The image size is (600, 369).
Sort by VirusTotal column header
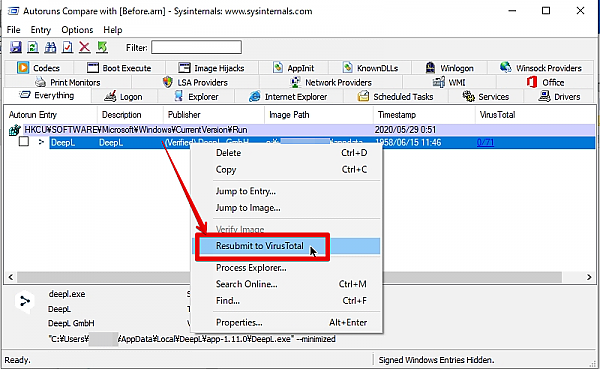[535, 115]
